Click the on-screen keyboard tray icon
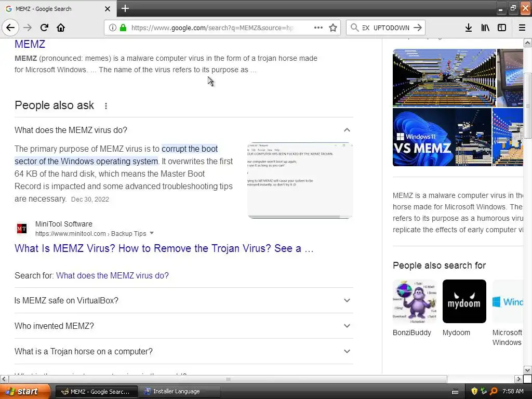Screen dimensions: 532x399 (x=455, y=392)
